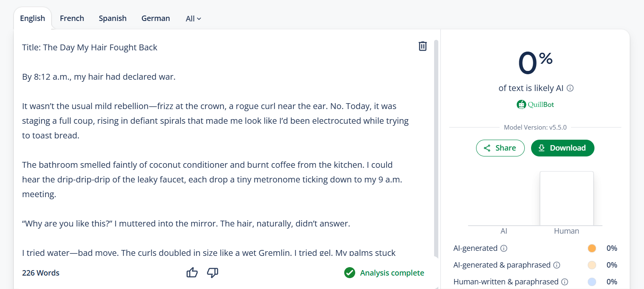This screenshot has height=289, width=644.
Task: Click the orange AI-generated color dot
Action: tap(592, 248)
